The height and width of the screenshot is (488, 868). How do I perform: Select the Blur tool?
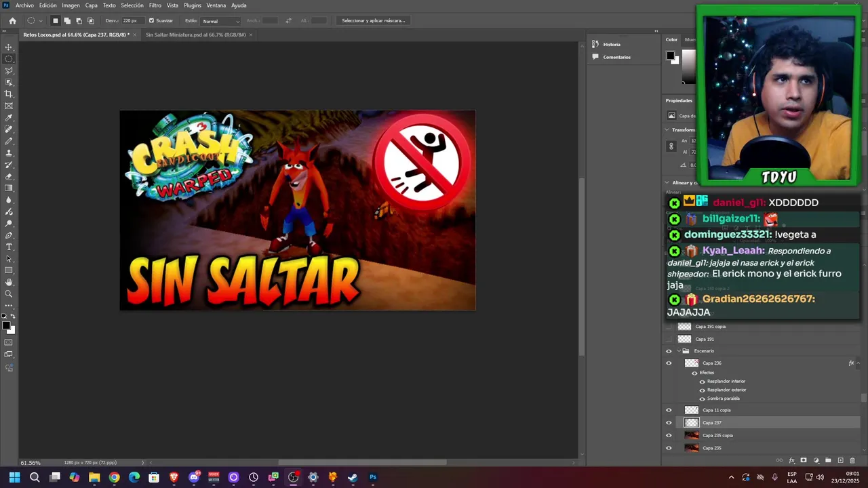point(9,200)
